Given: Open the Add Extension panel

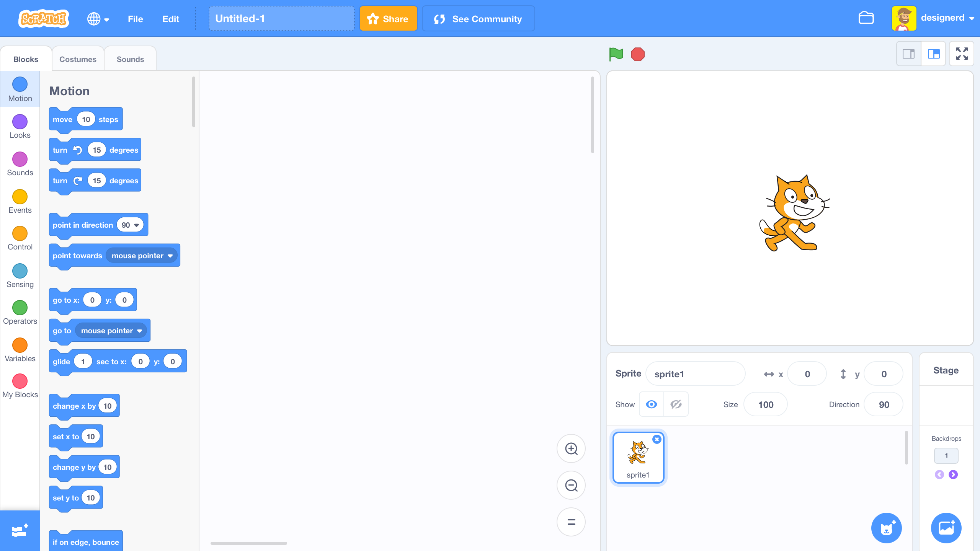Looking at the screenshot, I should (x=20, y=530).
